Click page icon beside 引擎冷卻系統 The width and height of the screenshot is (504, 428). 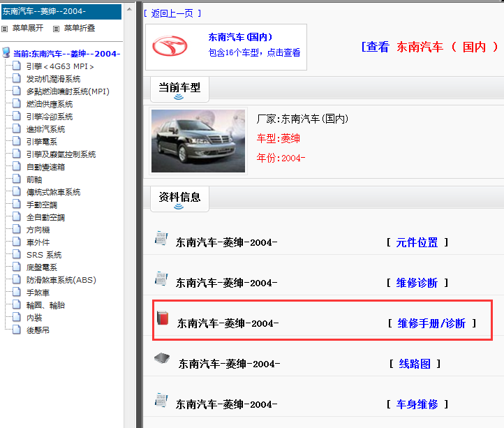point(17,116)
